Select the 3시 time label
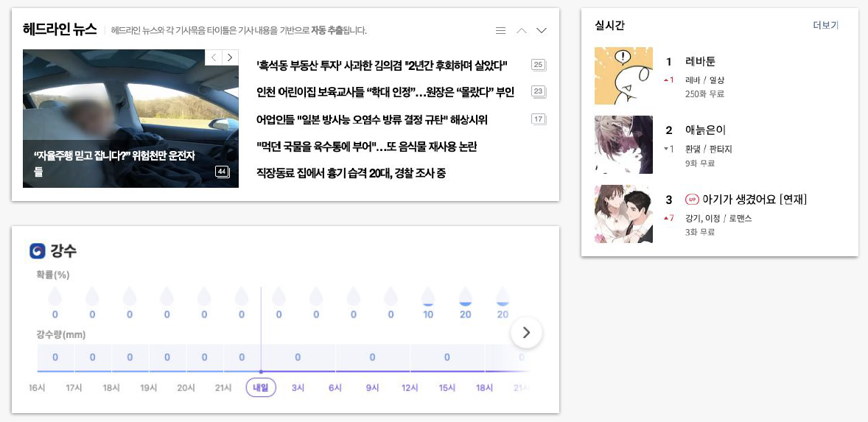This screenshot has width=868, height=422. point(298,387)
